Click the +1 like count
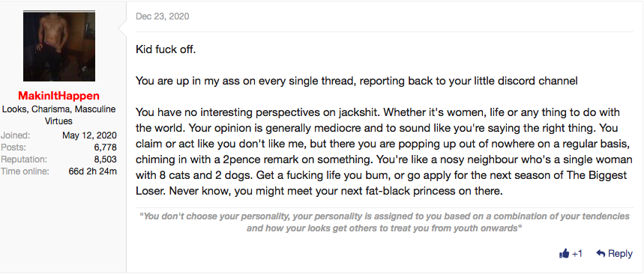This screenshot has height=274, width=644. pyautogui.click(x=577, y=254)
